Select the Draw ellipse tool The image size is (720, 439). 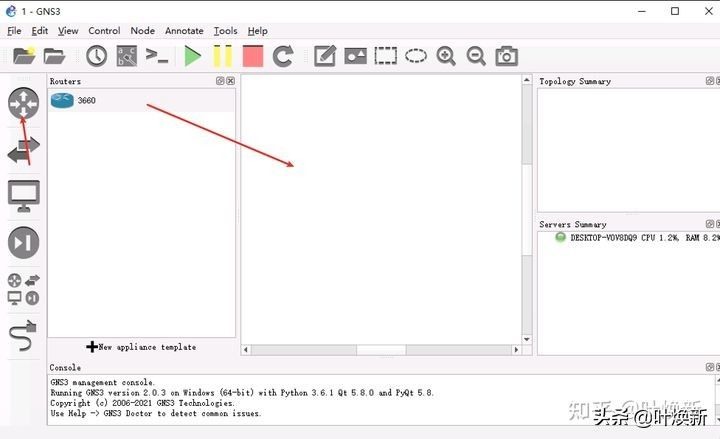click(x=416, y=56)
